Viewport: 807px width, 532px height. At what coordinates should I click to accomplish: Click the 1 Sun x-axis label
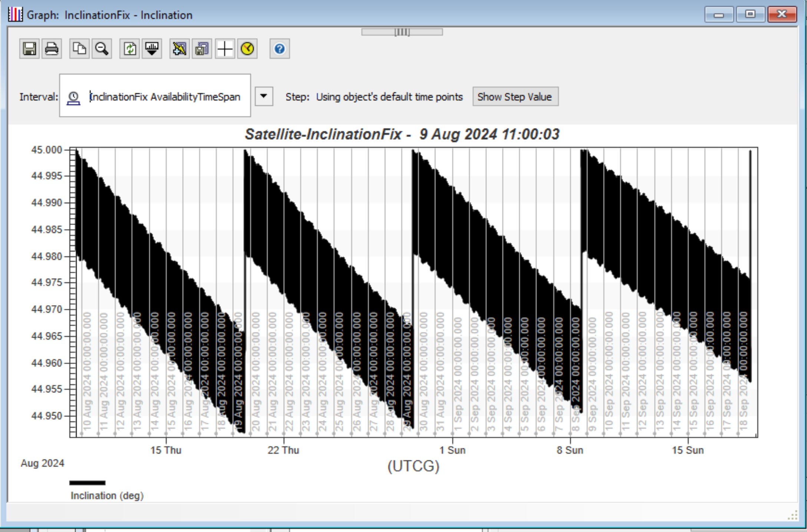(x=452, y=450)
